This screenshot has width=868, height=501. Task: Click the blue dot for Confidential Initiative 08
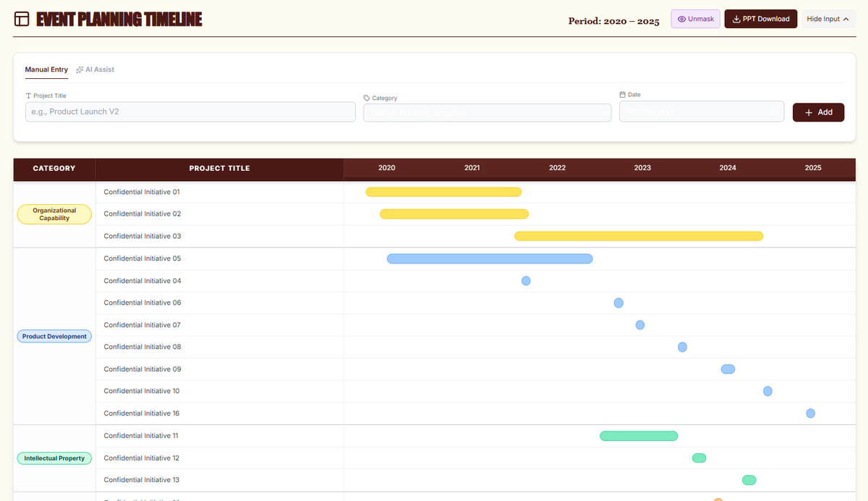coord(682,347)
